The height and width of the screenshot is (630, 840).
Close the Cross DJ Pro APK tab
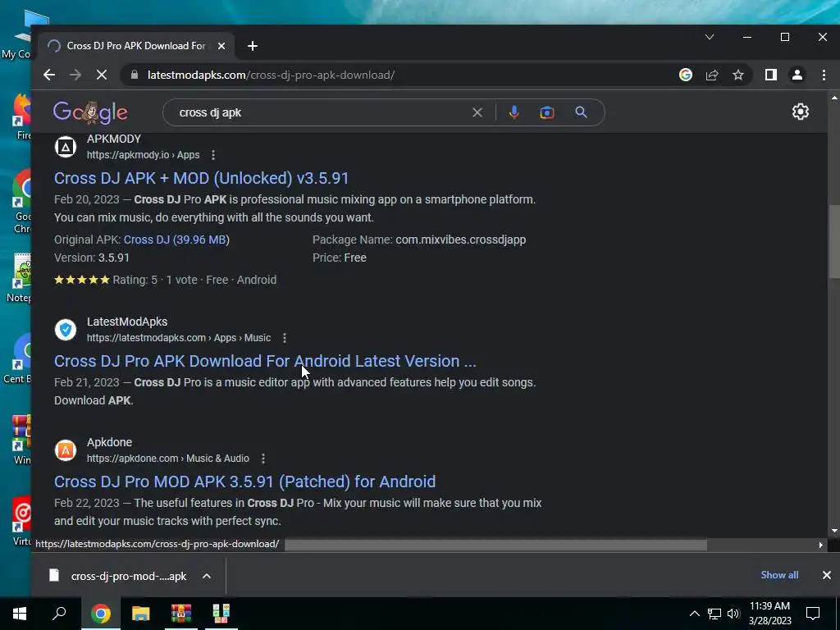click(x=221, y=46)
